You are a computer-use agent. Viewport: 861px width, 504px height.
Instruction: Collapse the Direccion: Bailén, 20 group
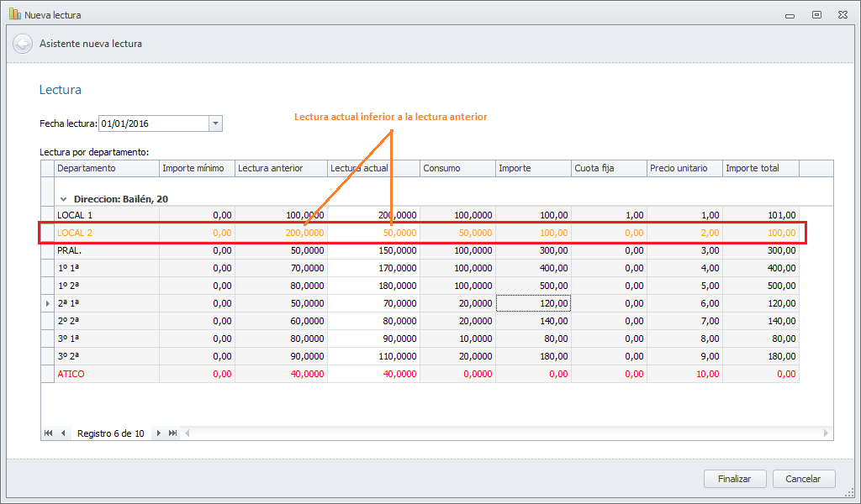(x=63, y=199)
